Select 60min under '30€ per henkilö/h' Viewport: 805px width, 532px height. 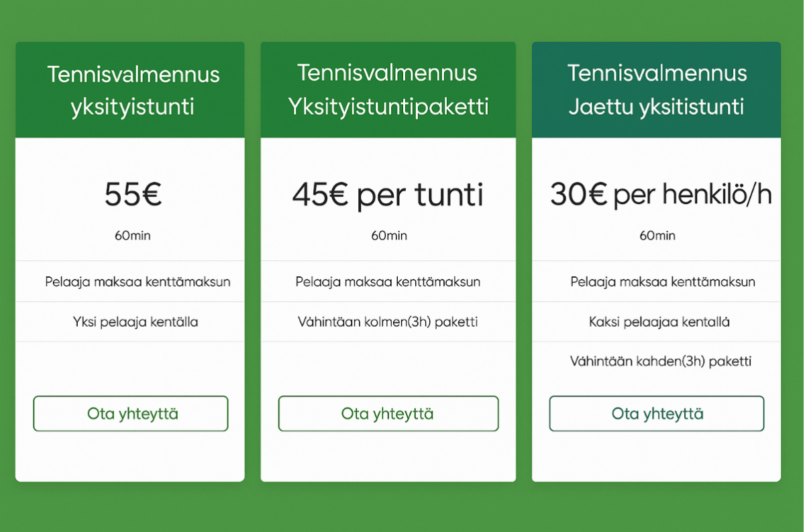click(657, 235)
